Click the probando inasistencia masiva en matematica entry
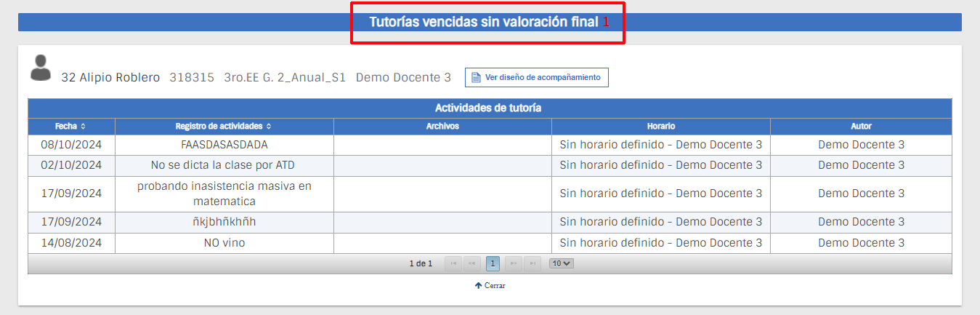Image resolution: width=980 pixels, height=315 pixels. 224,194
